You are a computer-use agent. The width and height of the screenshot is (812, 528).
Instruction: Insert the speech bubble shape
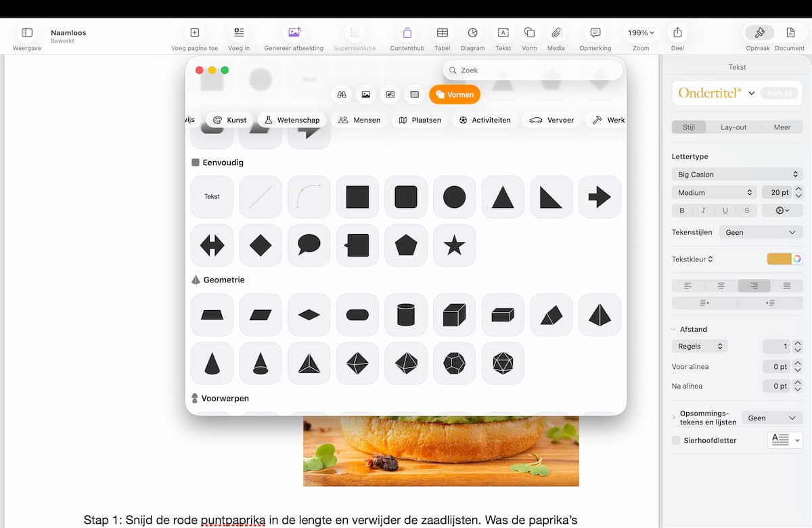(x=309, y=245)
